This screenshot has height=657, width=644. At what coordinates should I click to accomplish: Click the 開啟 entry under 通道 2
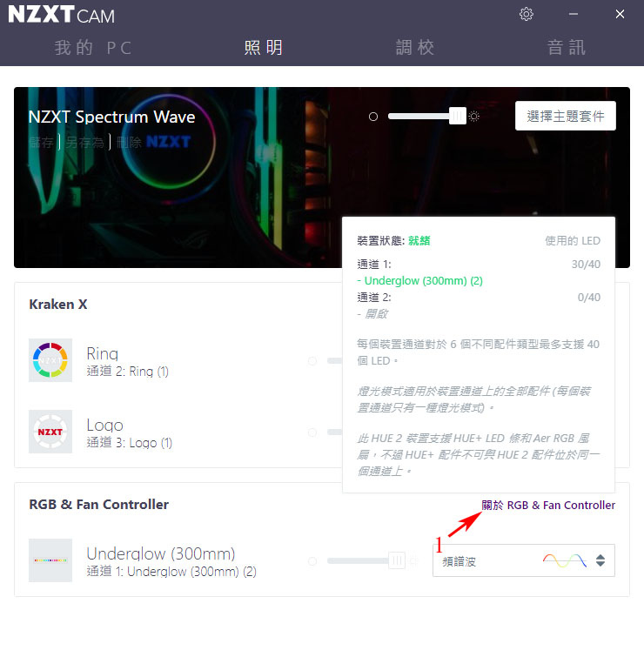tap(372, 314)
